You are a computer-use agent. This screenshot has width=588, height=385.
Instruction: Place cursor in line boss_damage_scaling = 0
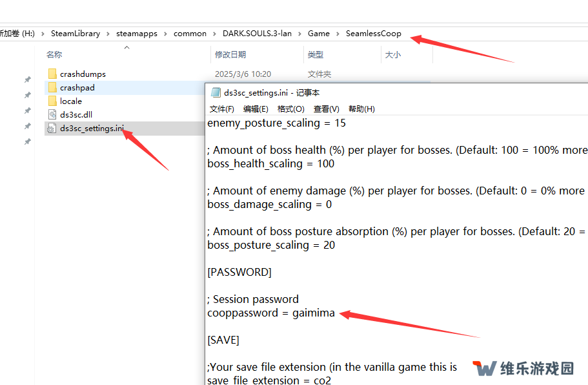(x=269, y=205)
